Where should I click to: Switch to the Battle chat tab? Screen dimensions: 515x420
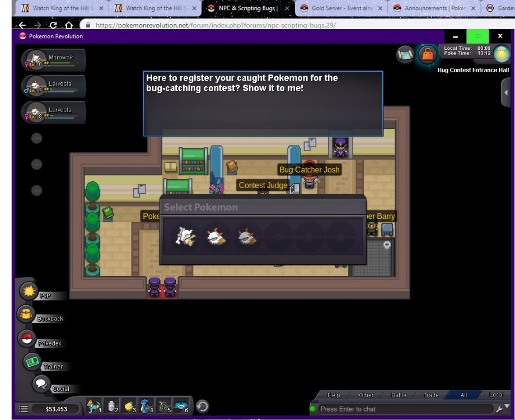[x=399, y=395]
